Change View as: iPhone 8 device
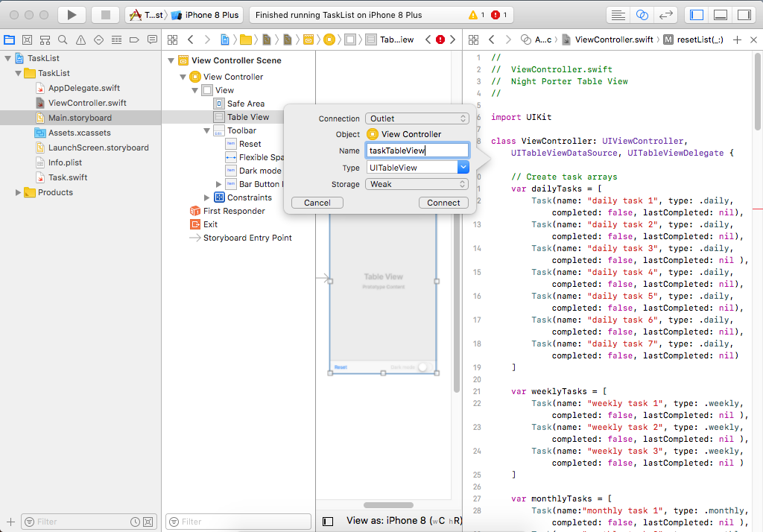The height and width of the screenshot is (532, 763). point(403,521)
